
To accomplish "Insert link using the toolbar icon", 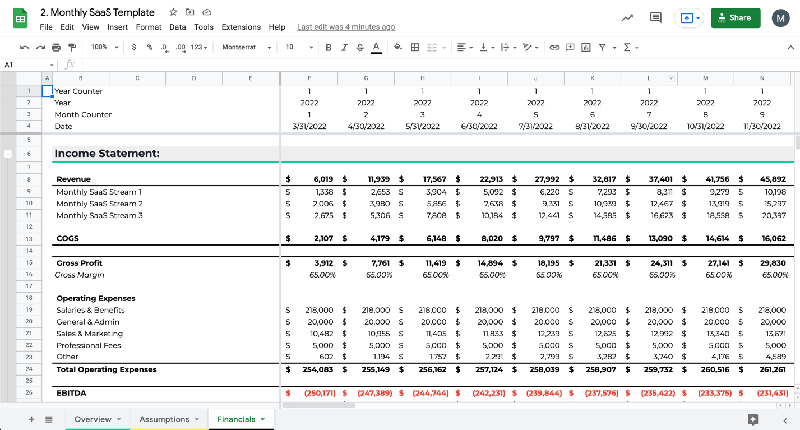I will coord(554,46).
